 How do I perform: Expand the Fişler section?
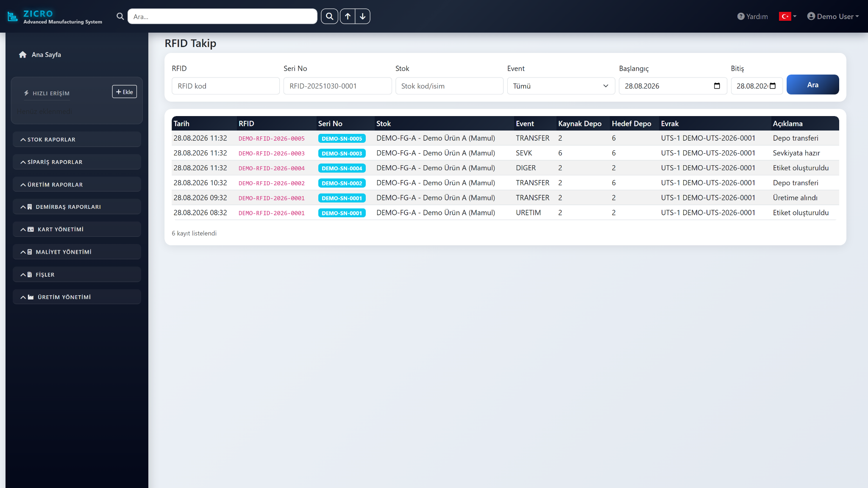pos(77,274)
